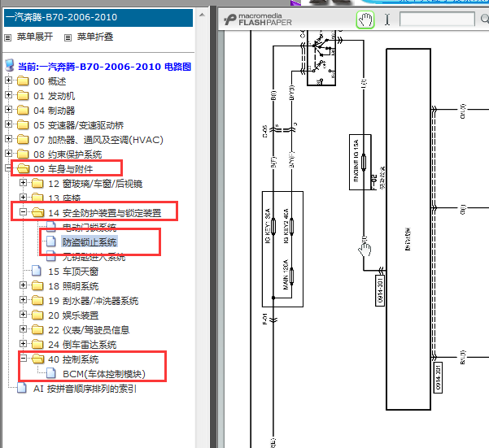
Task: Open the 防盗锁止系统 diagram entry
Action: (90, 242)
